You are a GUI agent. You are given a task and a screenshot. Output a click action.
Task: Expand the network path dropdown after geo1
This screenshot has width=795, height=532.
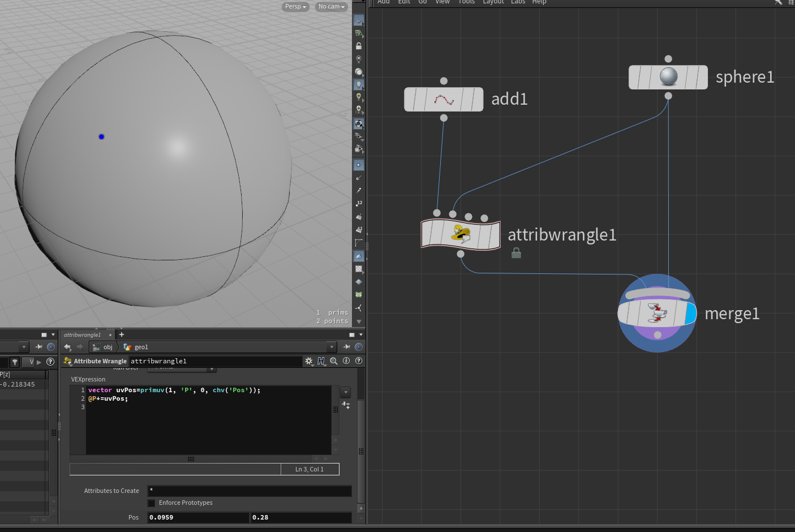pos(332,347)
